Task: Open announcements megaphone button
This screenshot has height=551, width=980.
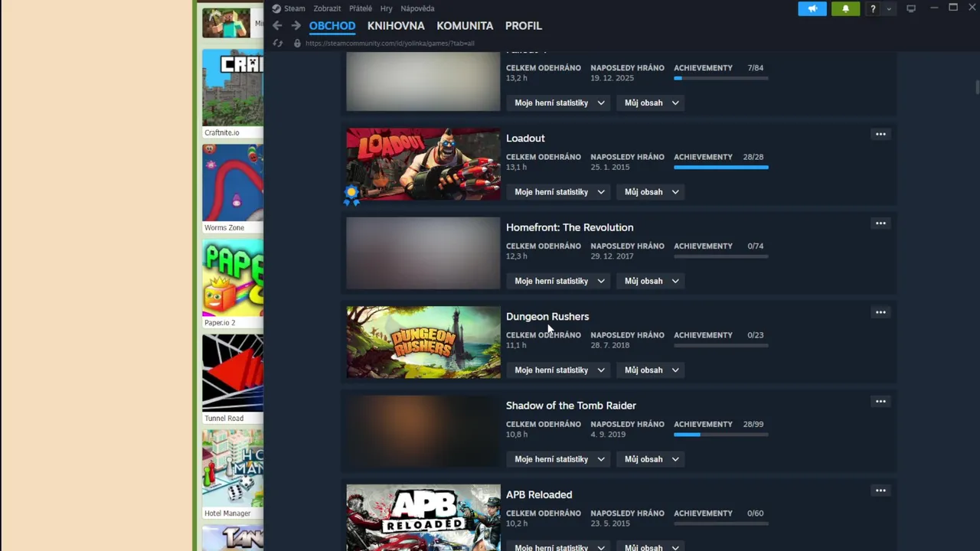Action: (x=812, y=8)
